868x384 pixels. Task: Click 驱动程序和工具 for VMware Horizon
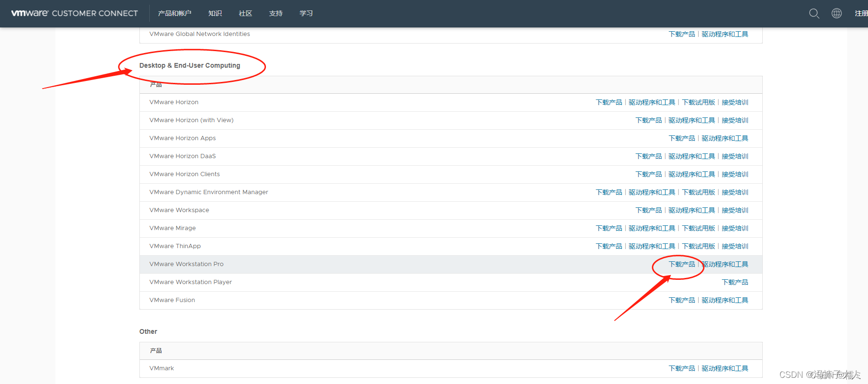[652, 102]
